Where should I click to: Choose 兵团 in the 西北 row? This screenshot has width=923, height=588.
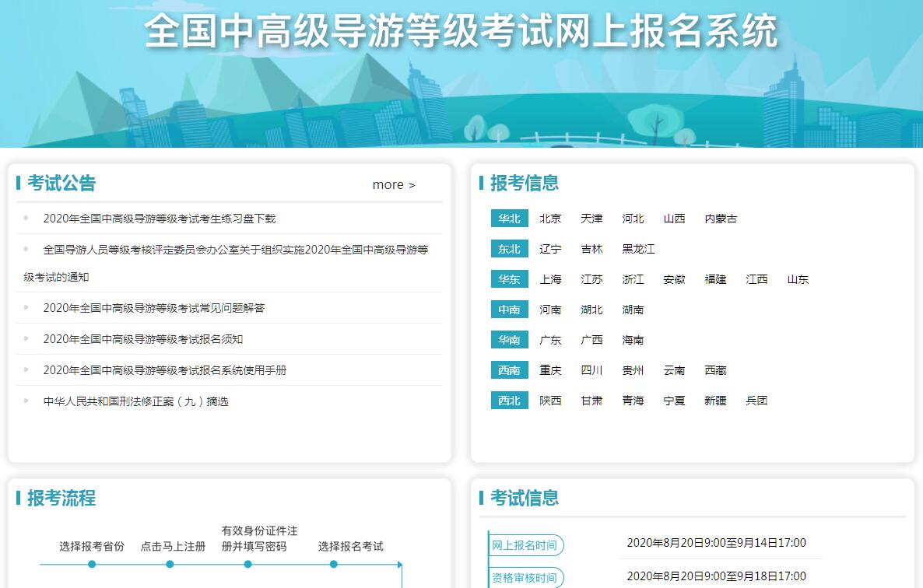pyautogui.click(x=756, y=401)
